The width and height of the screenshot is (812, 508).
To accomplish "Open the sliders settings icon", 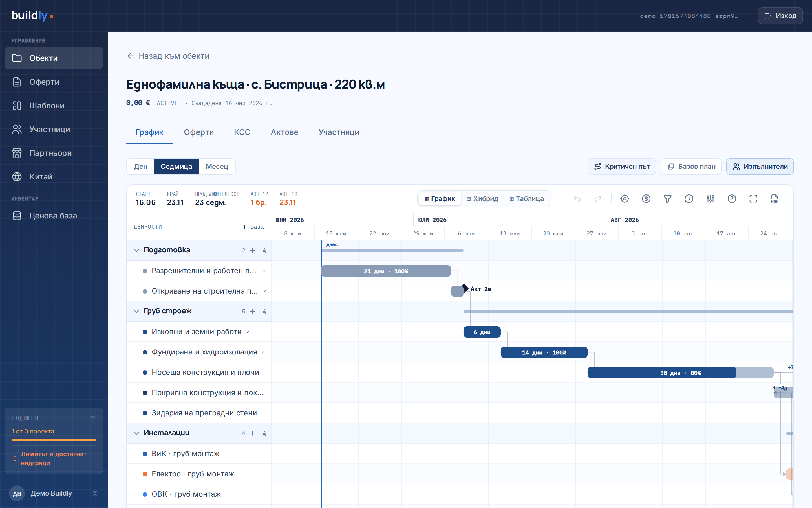I will 710,199.
